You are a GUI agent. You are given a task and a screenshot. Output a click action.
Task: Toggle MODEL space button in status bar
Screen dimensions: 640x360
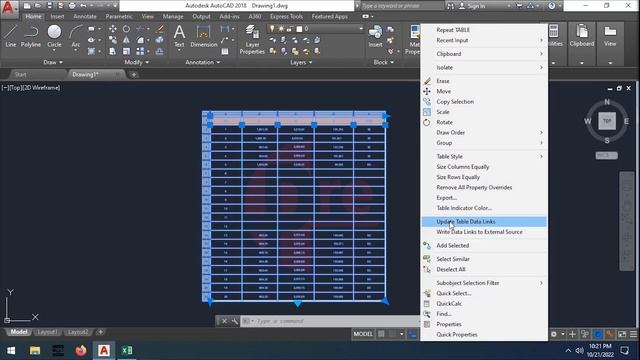363,334
